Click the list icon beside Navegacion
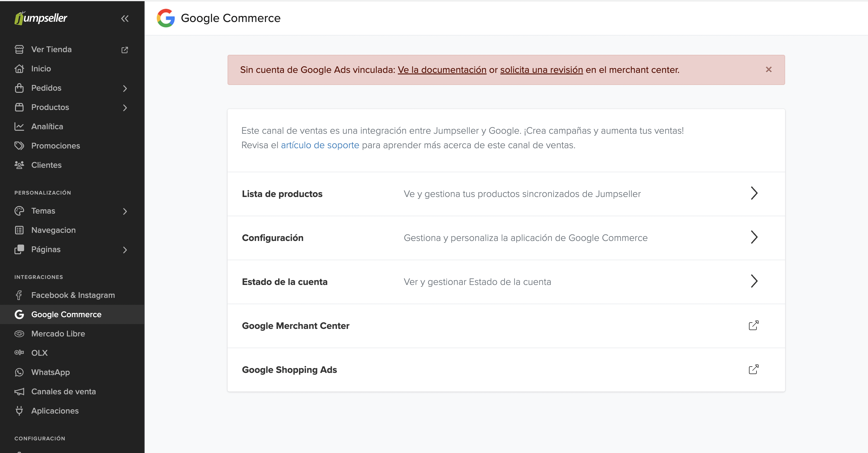The height and width of the screenshot is (453, 868). click(x=19, y=230)
